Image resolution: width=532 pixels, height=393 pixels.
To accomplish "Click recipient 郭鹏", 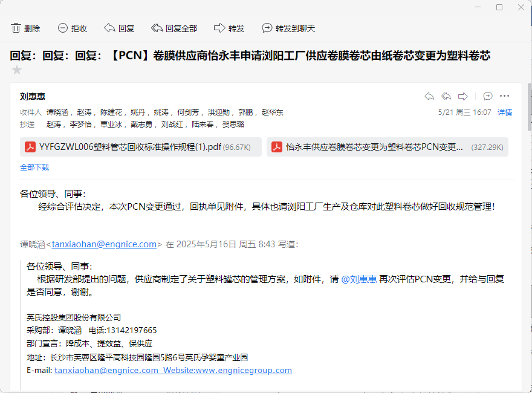I will [x=245, y=112].
